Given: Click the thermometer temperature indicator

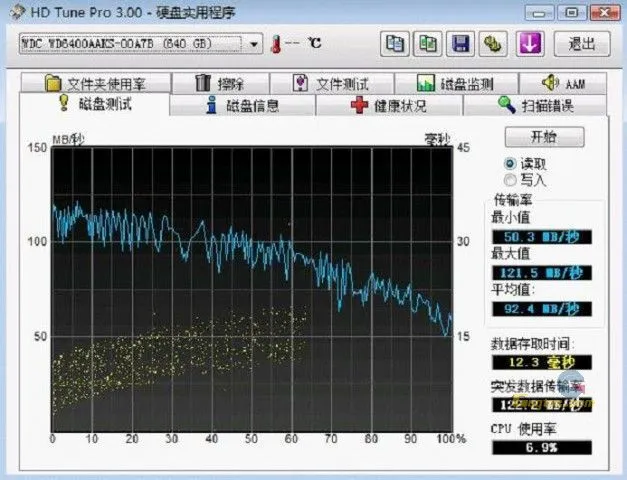Looking at the screenshot, I should (277, 44).
